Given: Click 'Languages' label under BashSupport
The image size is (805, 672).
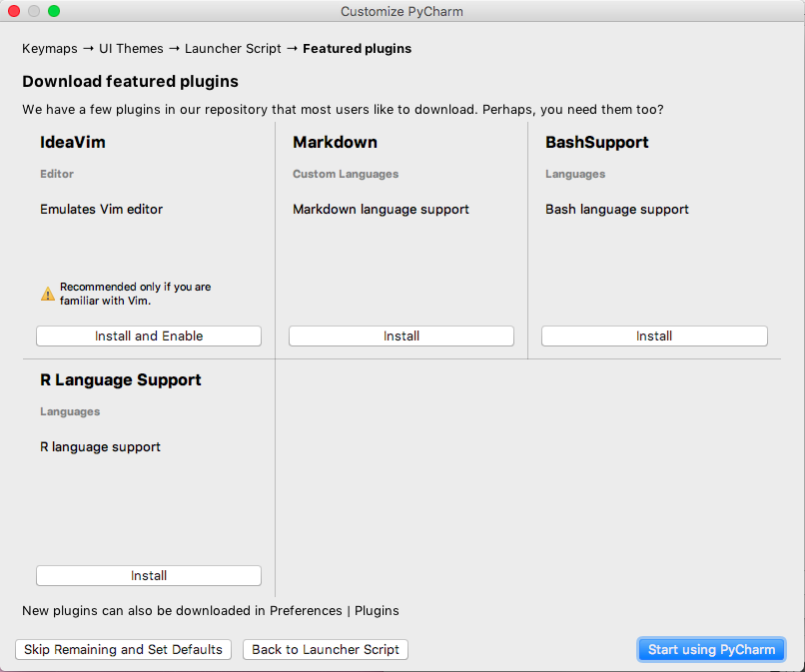Looking at the screenshot, I should point(575,174).
